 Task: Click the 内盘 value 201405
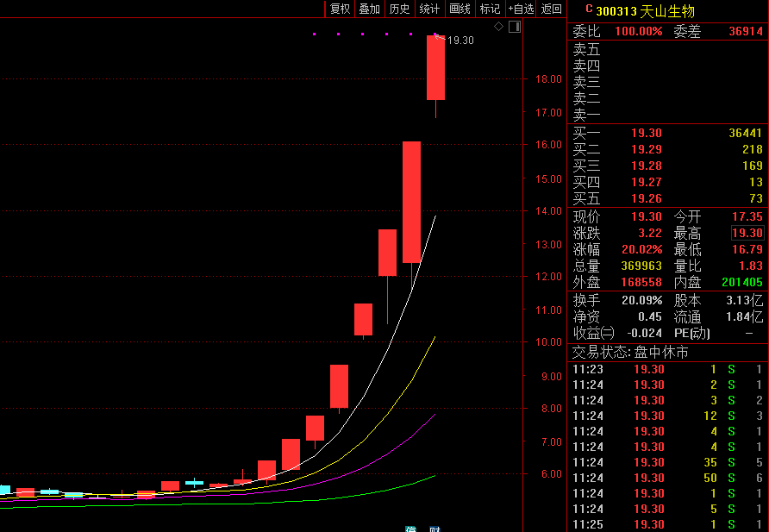click(x=742, y=283)
